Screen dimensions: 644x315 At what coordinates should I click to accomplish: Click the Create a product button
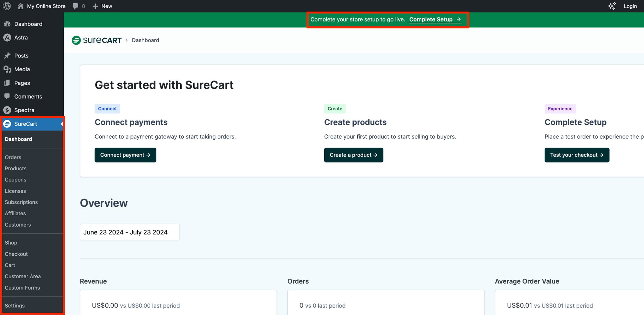point(354,155)
